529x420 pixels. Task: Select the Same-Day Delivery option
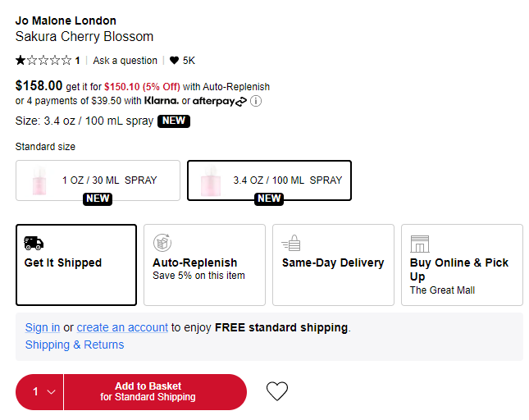(x=333, y=264)
